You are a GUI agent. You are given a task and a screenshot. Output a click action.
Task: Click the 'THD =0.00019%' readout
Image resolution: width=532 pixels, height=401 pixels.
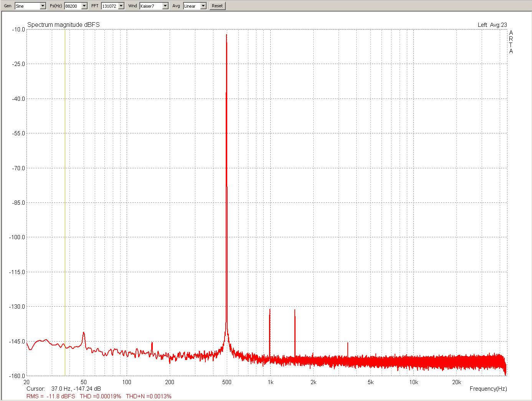(x=101, y=396)
